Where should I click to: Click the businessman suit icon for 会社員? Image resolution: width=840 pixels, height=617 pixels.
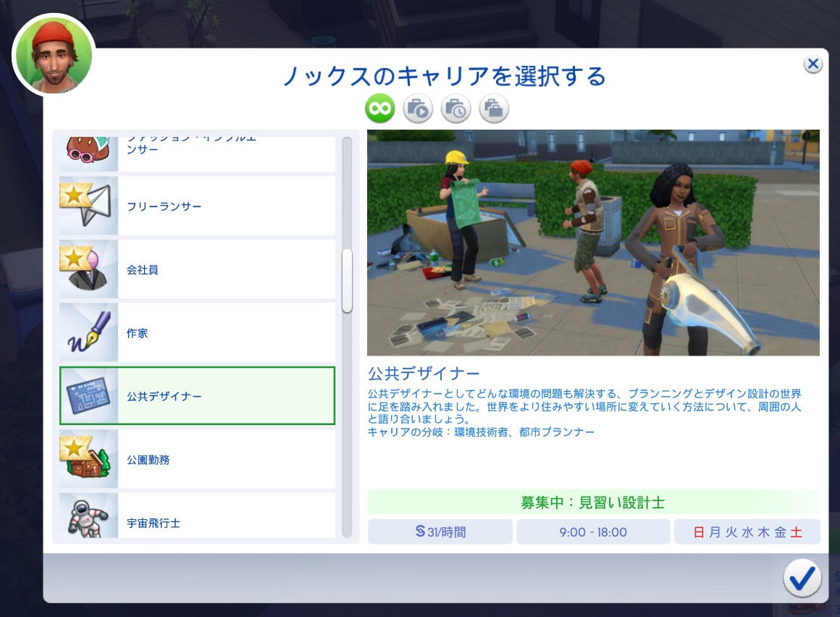point(88,269)
